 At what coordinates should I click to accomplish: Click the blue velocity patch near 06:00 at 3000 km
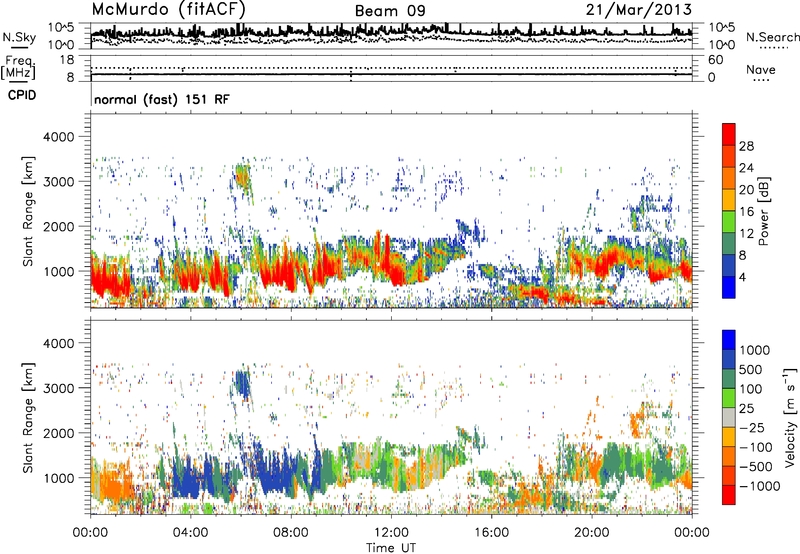click(x=242, y=385)
